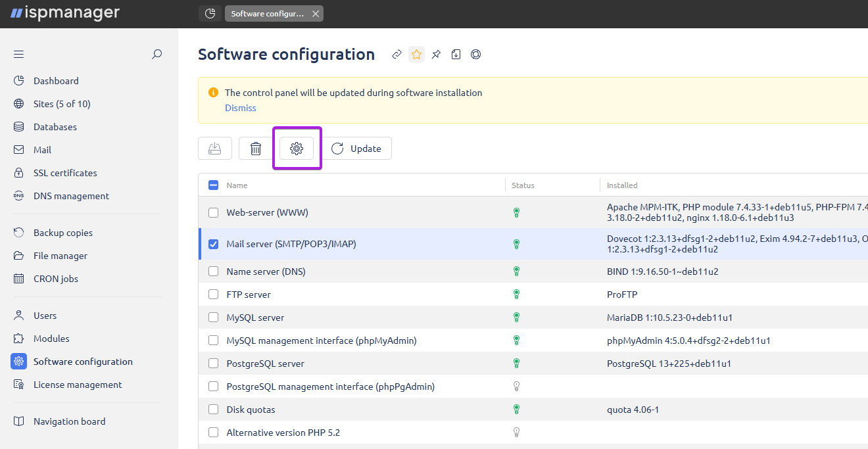868x449 pixels.
Task: Open the search in the sidebar
Action: pyautogui.click(x=157, y=54)
